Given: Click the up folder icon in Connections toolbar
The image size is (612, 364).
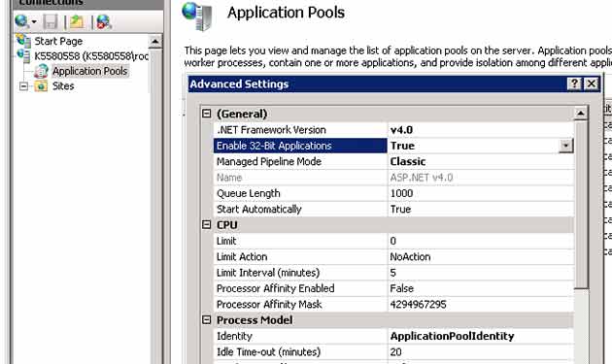Looking at the screenshot, I should coord(77,22).
